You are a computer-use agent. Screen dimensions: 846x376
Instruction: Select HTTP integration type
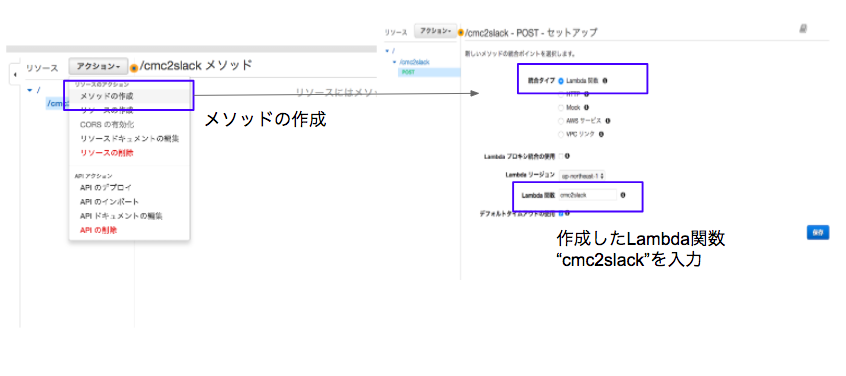click(561, 94)
